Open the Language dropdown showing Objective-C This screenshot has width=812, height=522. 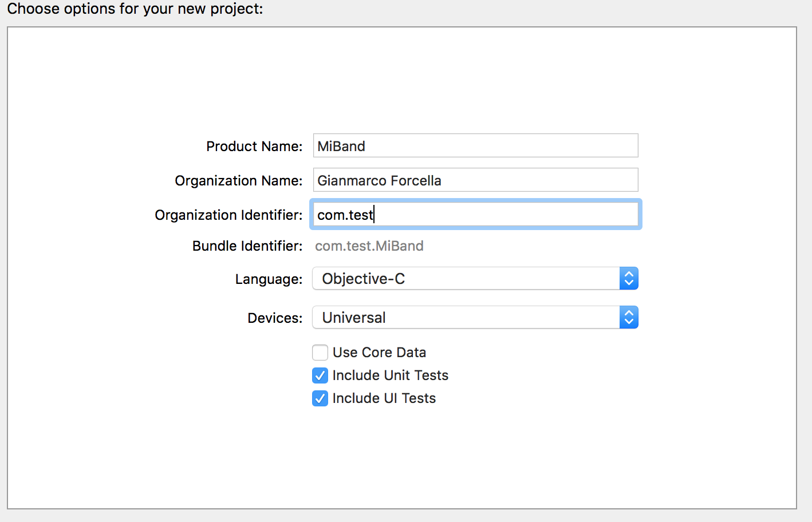pos(475,278)
